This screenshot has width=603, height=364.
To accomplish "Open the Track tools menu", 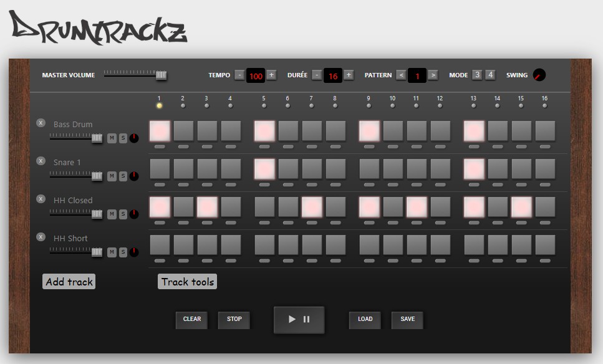I will [x=187, y=282].
